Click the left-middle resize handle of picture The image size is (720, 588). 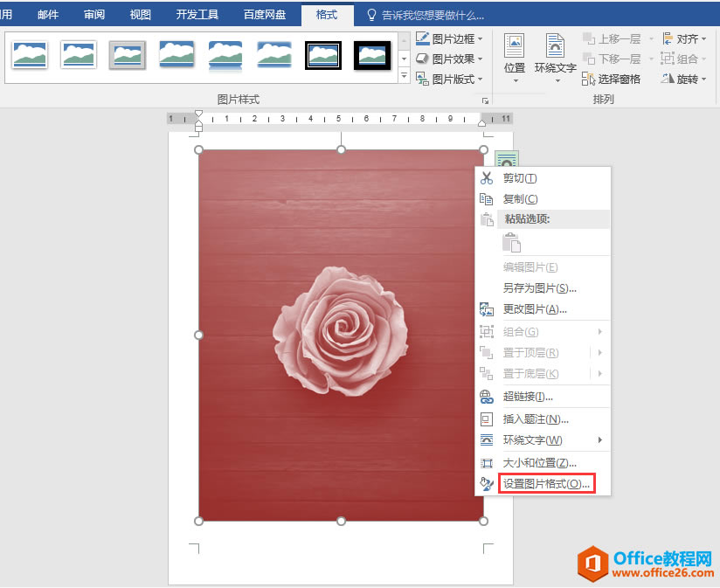point(198,336)
